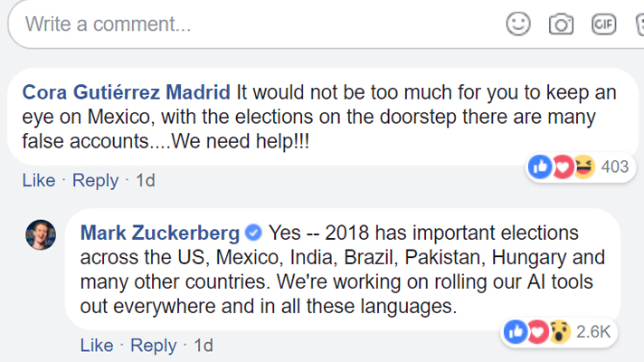Open Mark Zuckerberg's profile picture

40,235
